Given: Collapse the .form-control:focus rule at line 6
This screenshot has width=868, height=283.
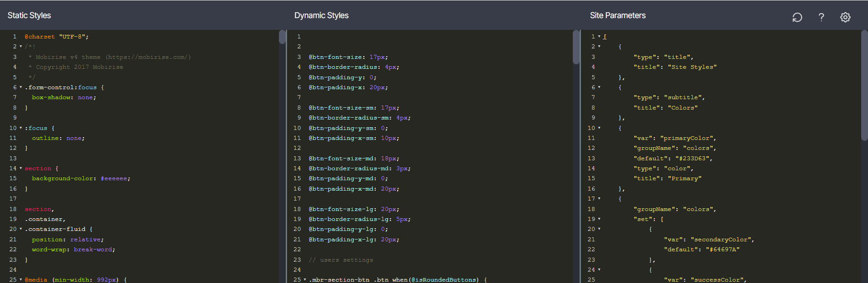Looking at the screenshot, I should tap(21, 87).
